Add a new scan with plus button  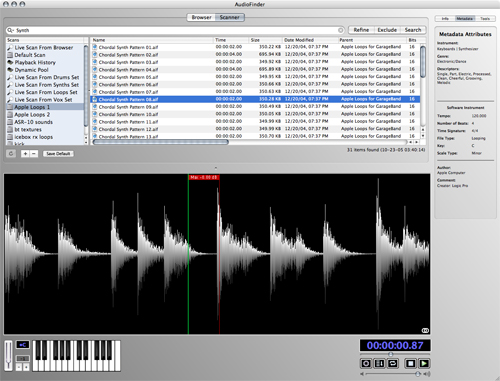point(25,154)
